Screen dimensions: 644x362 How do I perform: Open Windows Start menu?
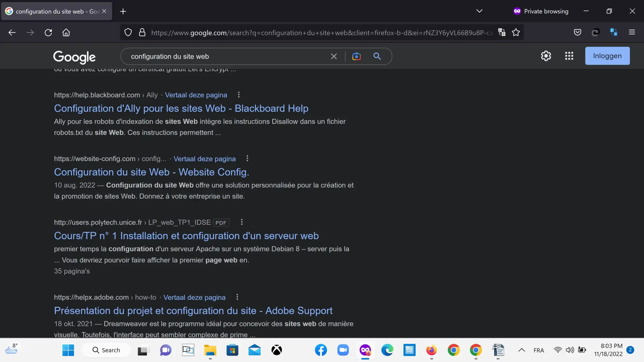(68, 350)
